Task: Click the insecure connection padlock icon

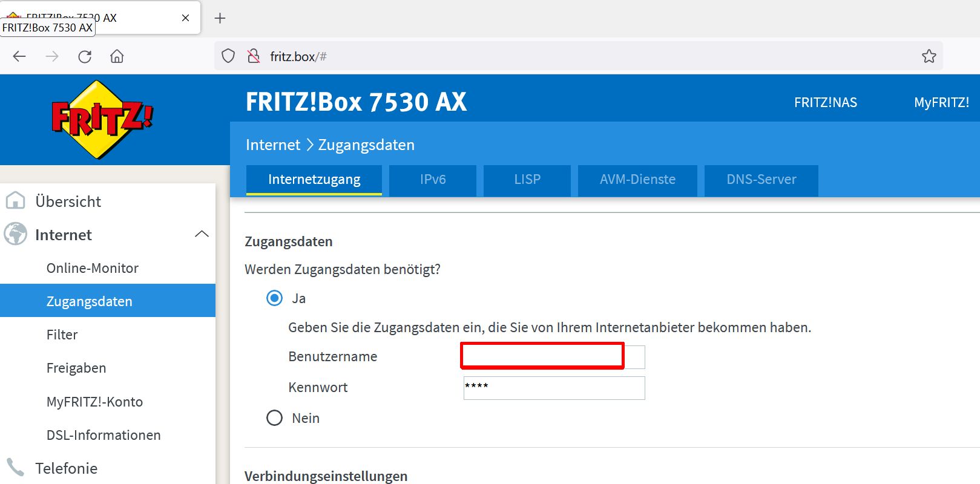Action: 254,56
